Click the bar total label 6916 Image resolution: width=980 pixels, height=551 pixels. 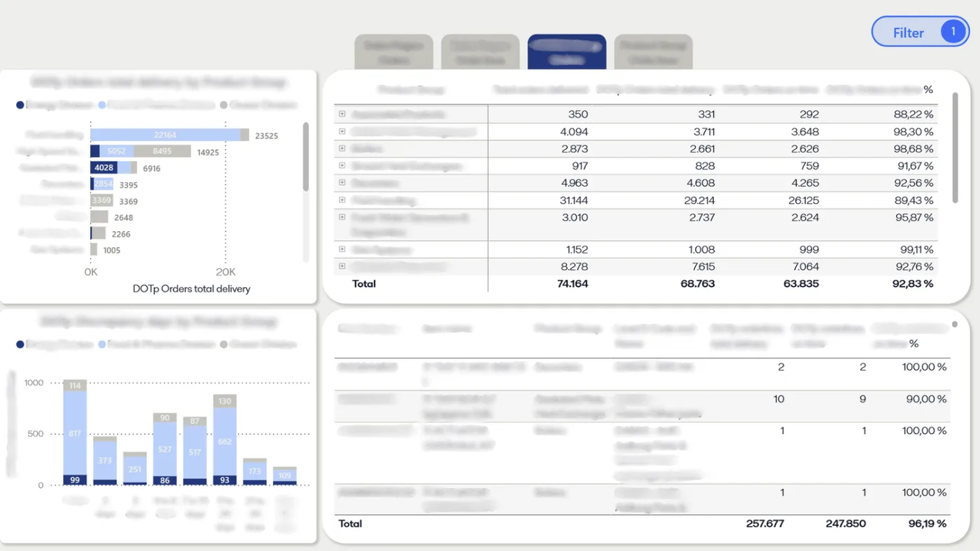coord(152,169)
